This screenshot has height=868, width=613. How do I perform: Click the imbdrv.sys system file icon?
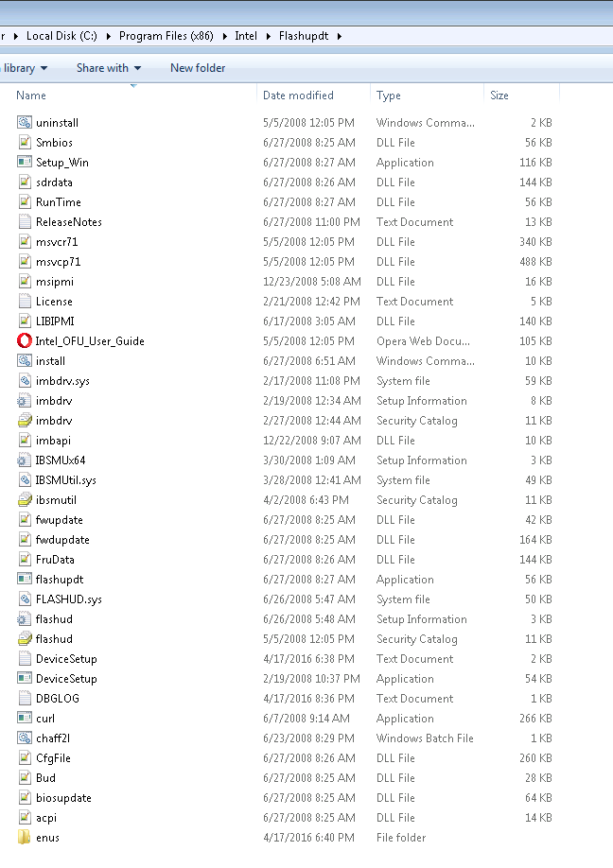[25, 381]
